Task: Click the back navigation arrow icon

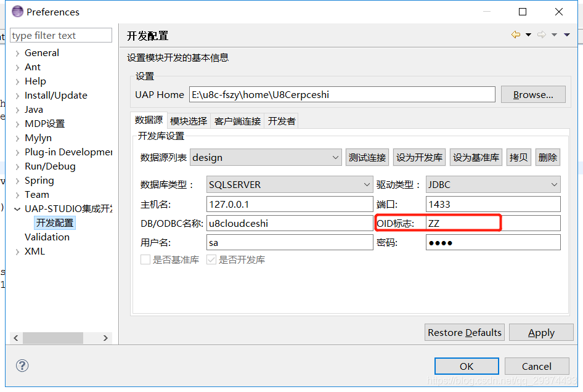Action: pos(516,35)
